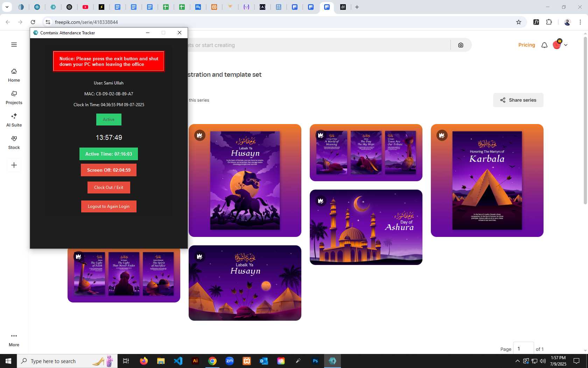Open Projects in the Freepik sidebar
The image size is (588, 368).
click(x=14, y=98)
